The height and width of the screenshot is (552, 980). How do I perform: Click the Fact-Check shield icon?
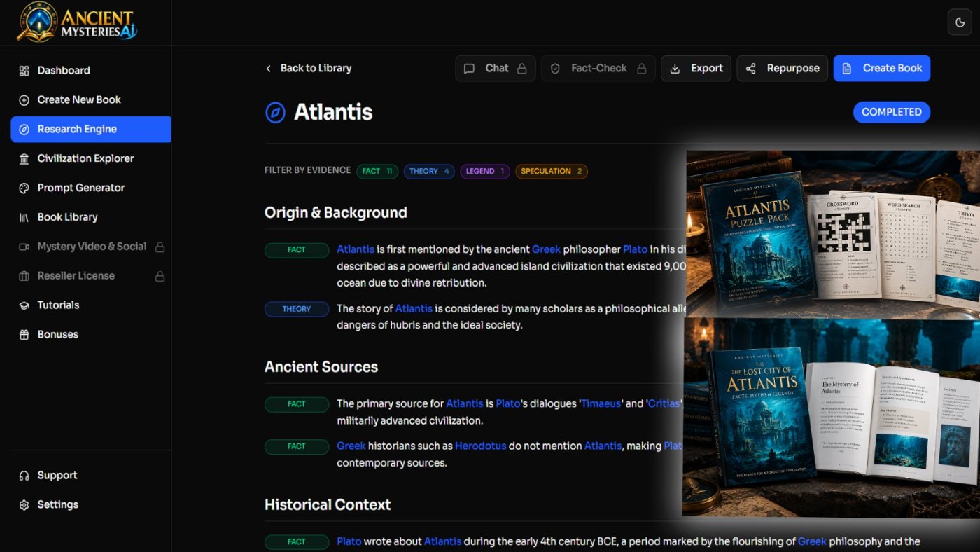pyautogui.click(x=555, y=69)
